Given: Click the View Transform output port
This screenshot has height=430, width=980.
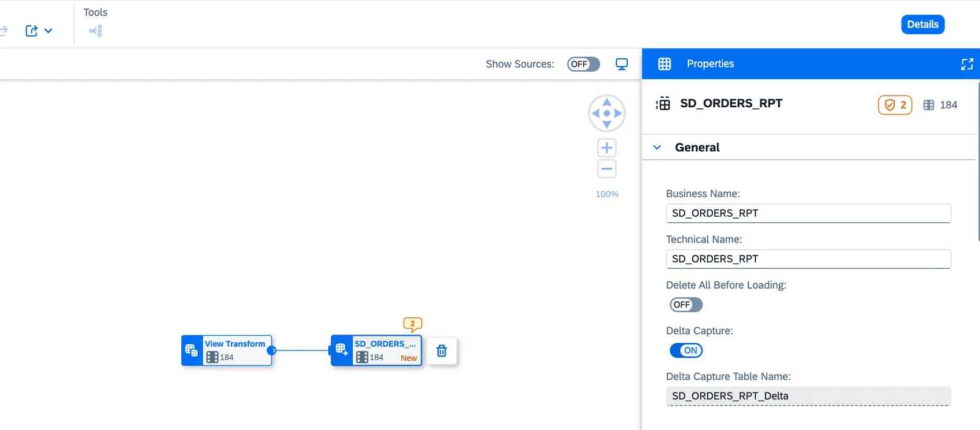Looking at the screenshot, I should click(272, 350).
